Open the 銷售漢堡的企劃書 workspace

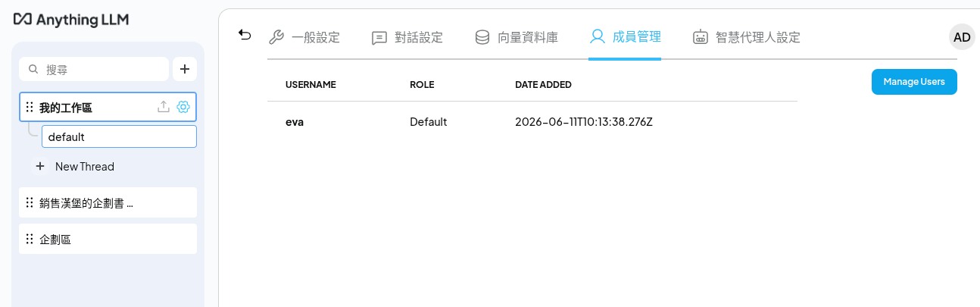pyautogui.click(x=108, y=202)
